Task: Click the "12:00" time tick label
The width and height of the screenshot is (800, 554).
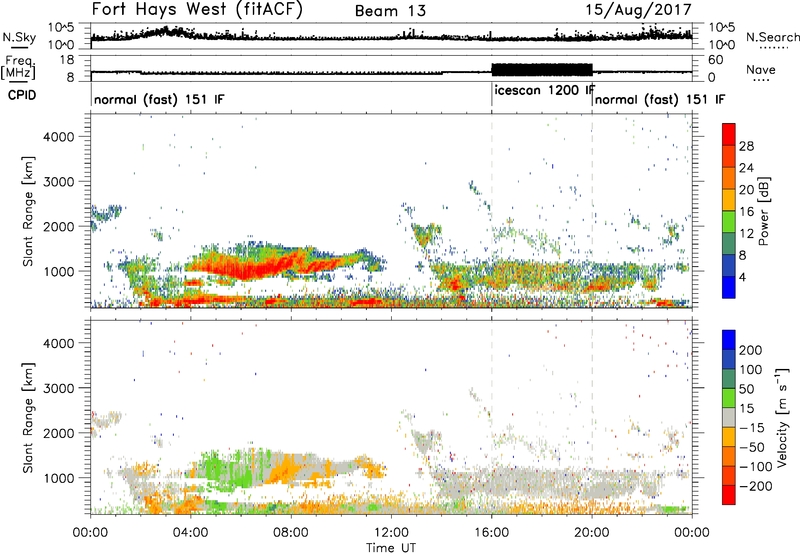Action: pyautogui.click(x=391, y=533)
